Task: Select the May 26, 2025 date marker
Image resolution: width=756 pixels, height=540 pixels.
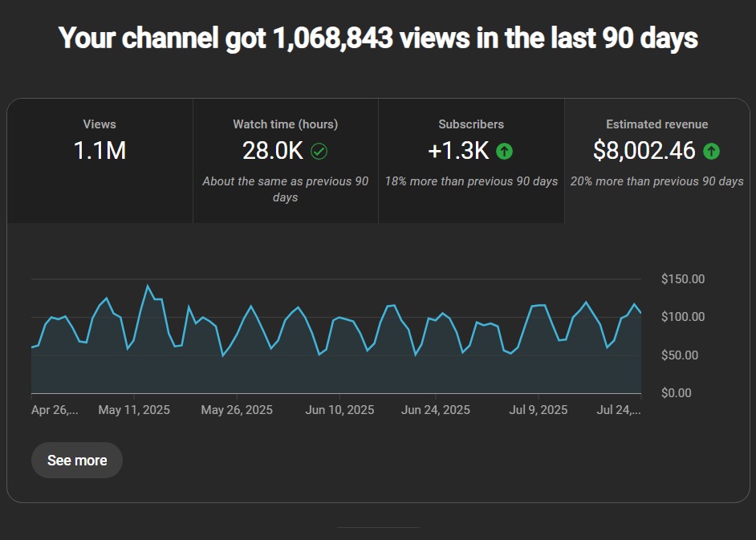Action: (x=237, y=410)
